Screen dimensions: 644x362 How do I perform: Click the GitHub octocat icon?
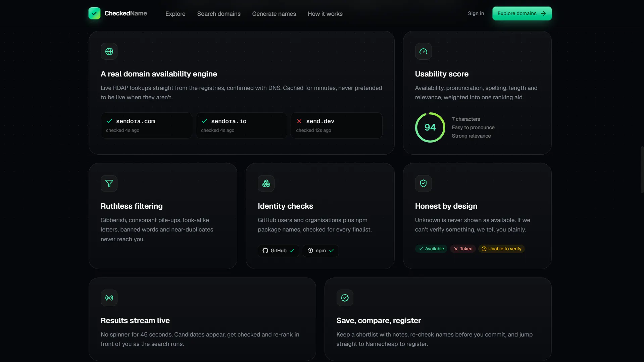point(265,251)
